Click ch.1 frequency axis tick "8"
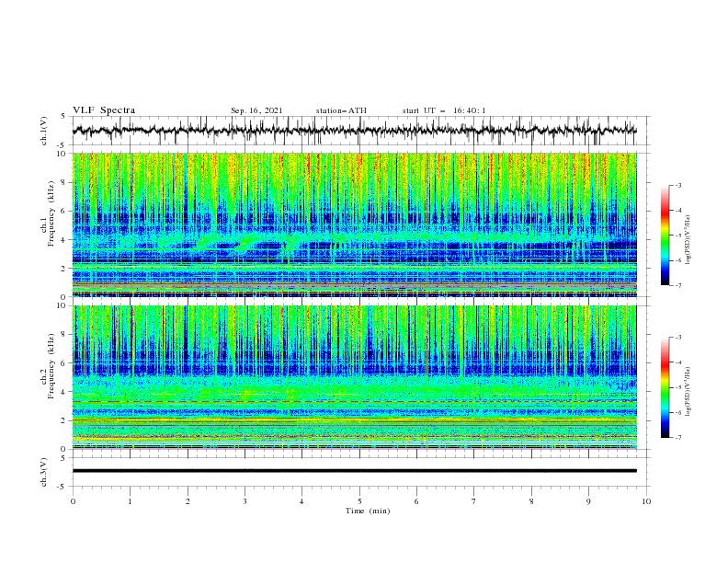Screen dimensions: 728x563 (65, 182)
